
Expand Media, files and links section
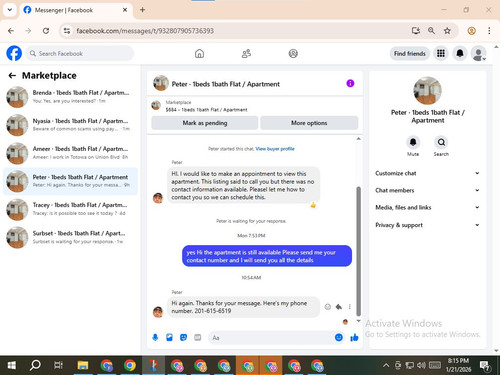pyautogui.click(x=427, y=207)
